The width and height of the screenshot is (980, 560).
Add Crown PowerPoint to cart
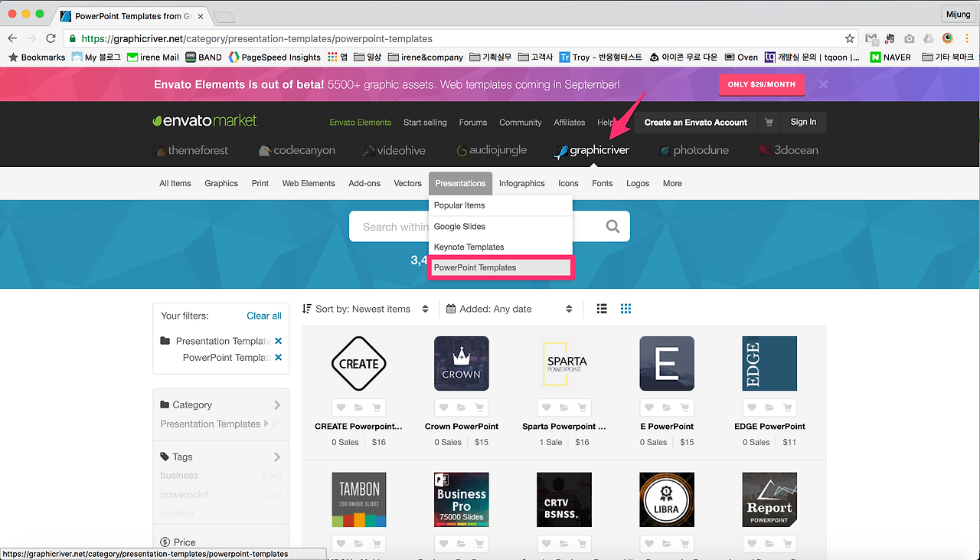click(x=479, y=408)
